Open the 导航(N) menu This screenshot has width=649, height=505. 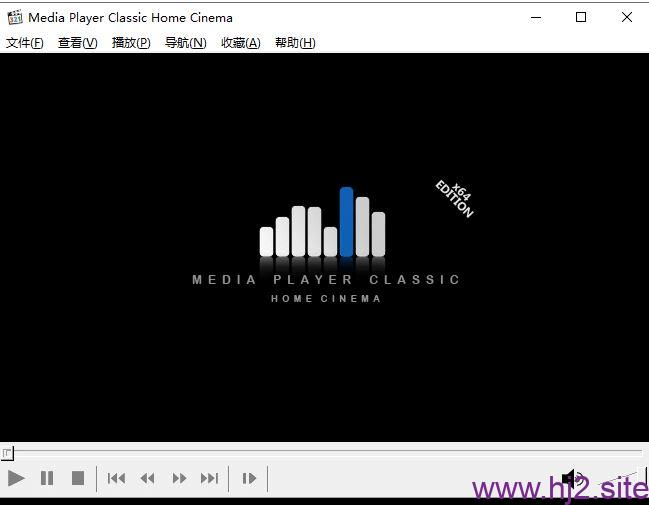point(185,43)
